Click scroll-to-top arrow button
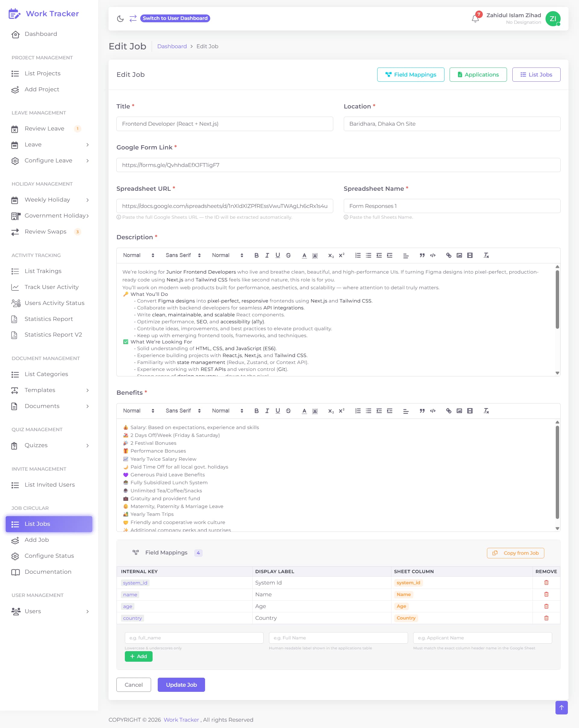Viewport: 579px width, 728px height. 562,708
